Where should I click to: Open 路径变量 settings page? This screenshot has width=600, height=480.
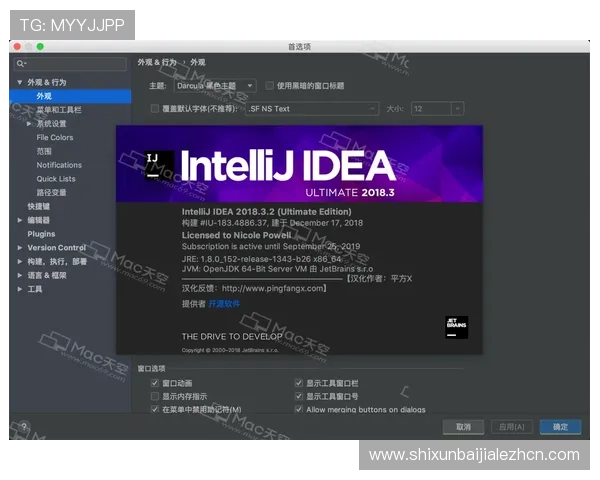point(51,193)
